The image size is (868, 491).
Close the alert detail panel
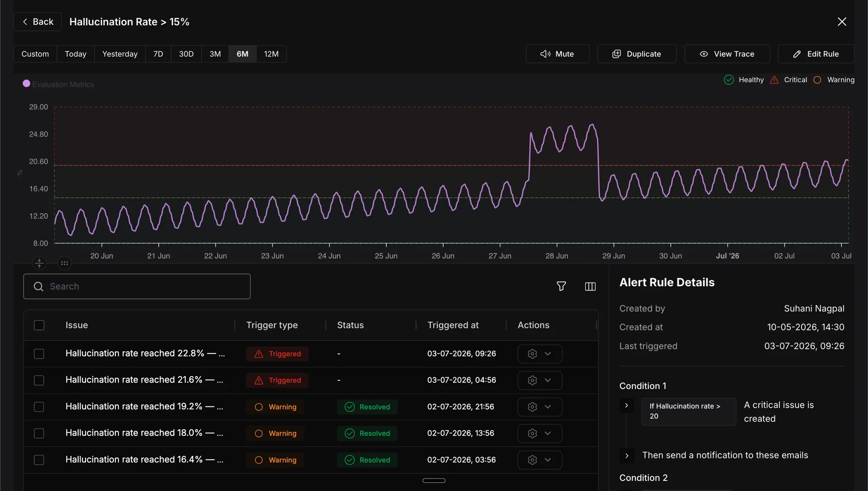pos(842,22)
